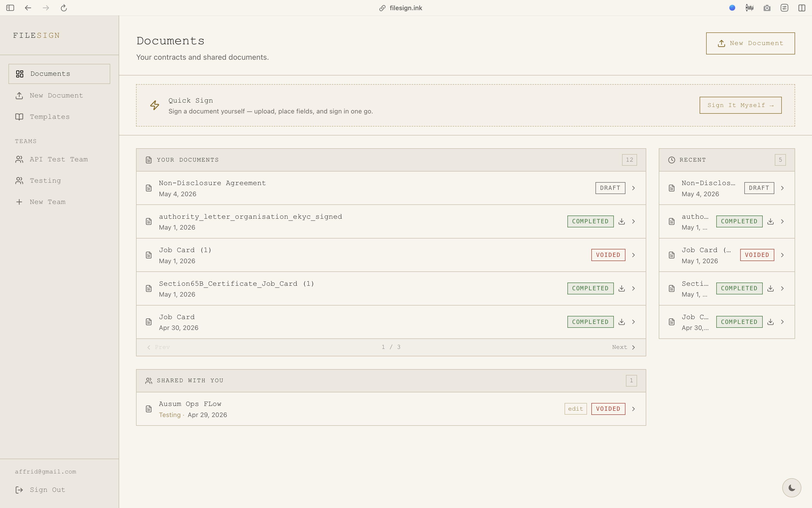The height and width of the screenshot is (508, 812).
Task: Click VOIDED badge on Job Card (1)
Action: coord(608,255)
